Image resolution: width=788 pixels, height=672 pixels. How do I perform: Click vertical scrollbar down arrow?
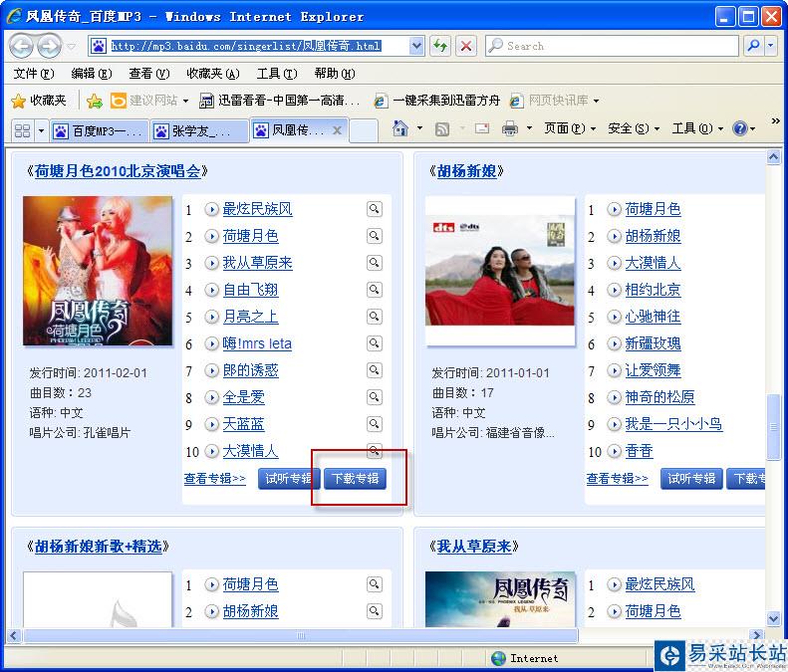coord(773,619)
